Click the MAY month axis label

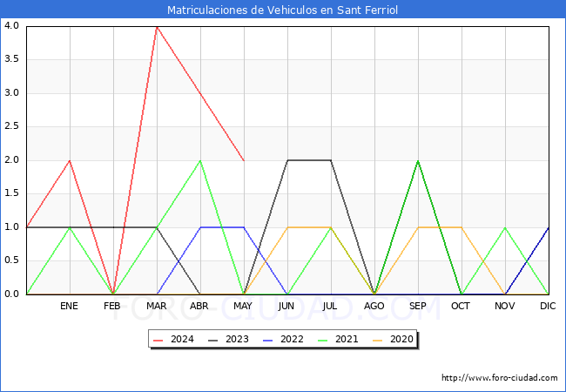click(x=243, y=306)
